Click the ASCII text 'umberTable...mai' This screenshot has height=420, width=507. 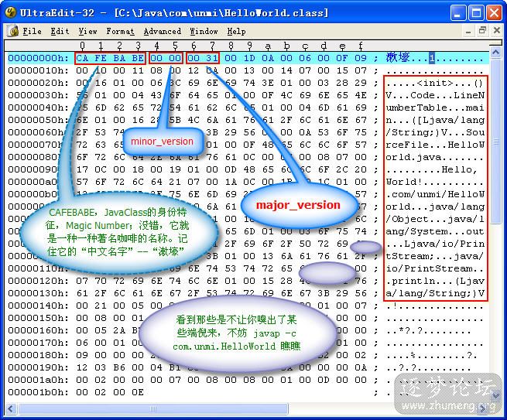tap(435, 108)
